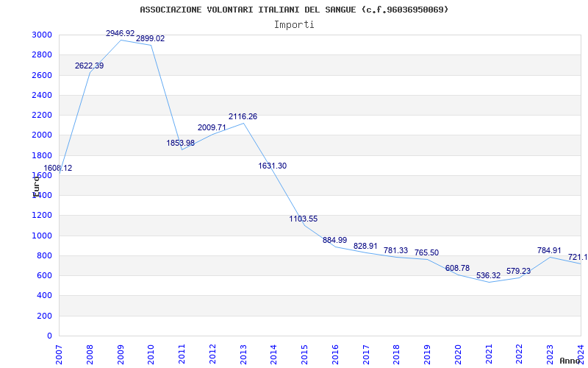Select the x-axis year 2019
The height and width of the screenshot is (368, 588).
(x=428, y=354)
